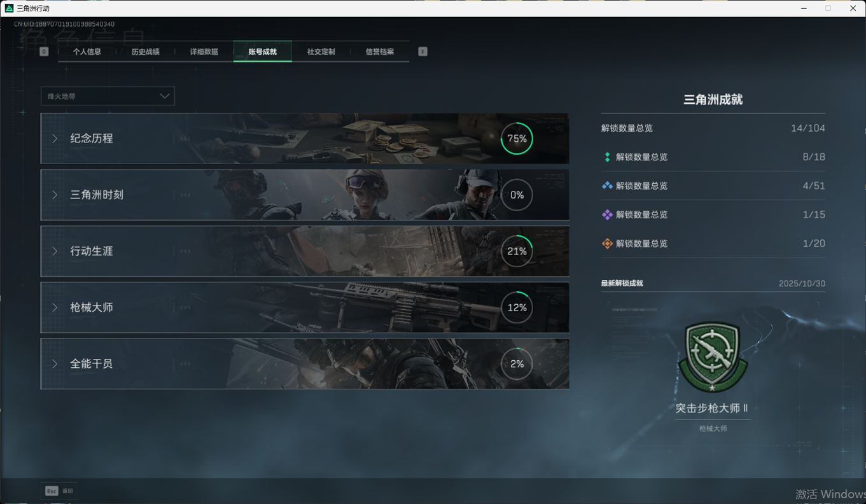Click the blue achievement tier icon
866x504 pixels.
point(607,186)
